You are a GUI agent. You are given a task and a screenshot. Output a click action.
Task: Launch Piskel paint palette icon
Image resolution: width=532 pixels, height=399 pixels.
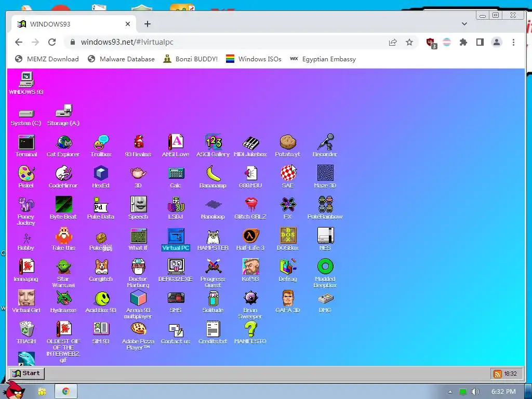pyautogui.click(x=26, y=177)
